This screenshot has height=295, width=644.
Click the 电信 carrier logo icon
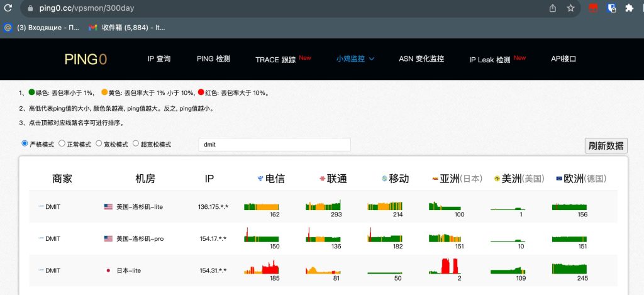(x=260, y=179)
